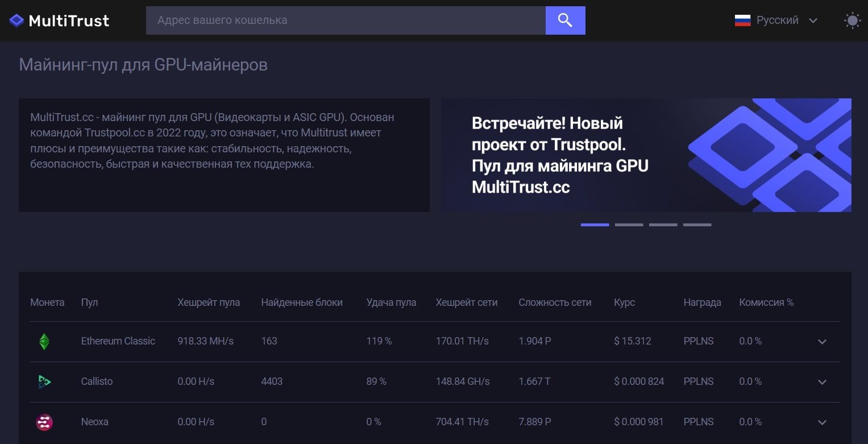868x444 pixels.
Task: Select the first banner slide indicator
Action: tap(595, 225)
